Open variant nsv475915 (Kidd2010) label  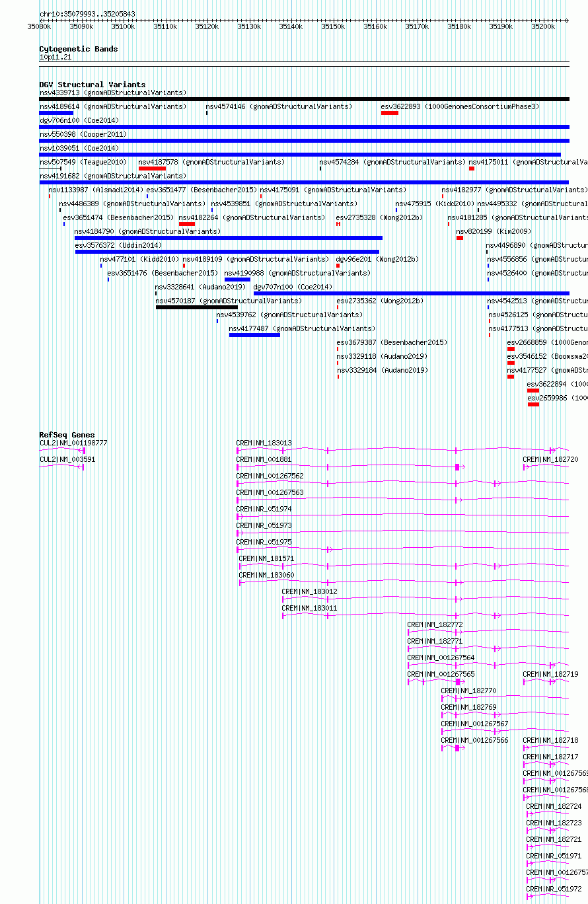(x=435, y=204)
